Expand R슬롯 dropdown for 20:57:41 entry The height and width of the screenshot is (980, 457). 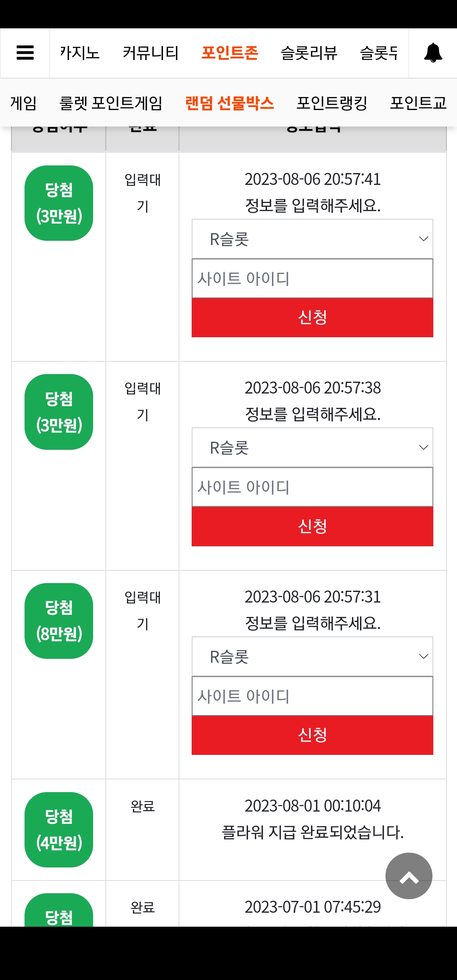tap(312, 239)
